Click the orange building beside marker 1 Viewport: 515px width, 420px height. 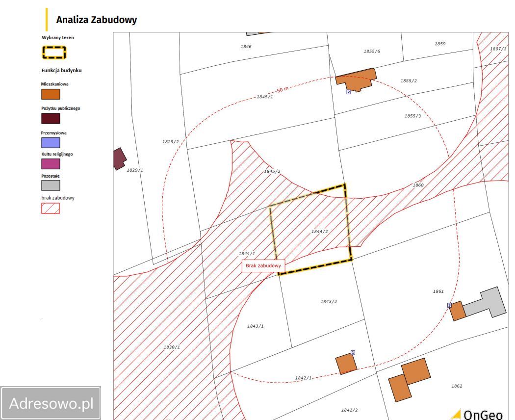tap(346, 364)
